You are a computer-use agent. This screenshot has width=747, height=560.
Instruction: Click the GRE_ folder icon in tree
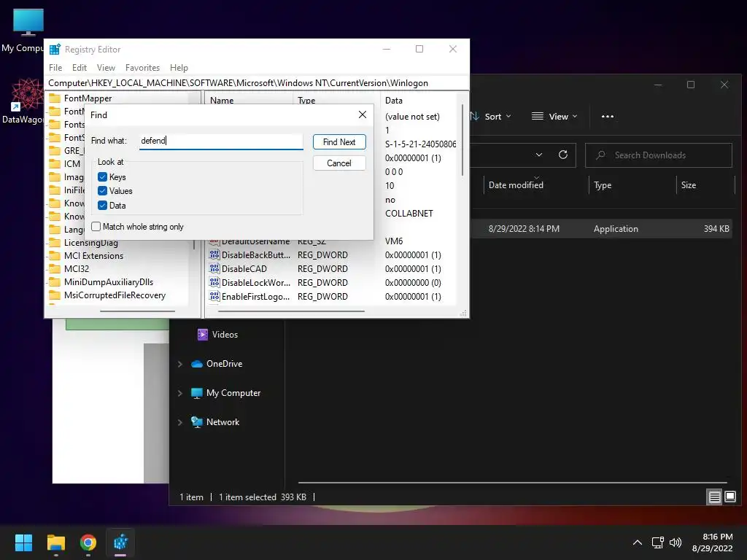(55, 150)
